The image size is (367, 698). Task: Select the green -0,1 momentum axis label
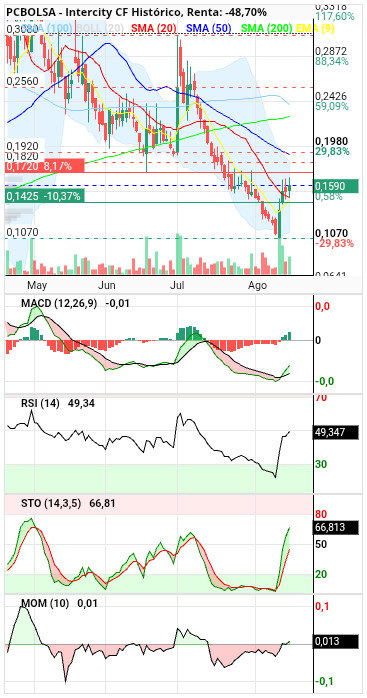click(x=324, y=681)
